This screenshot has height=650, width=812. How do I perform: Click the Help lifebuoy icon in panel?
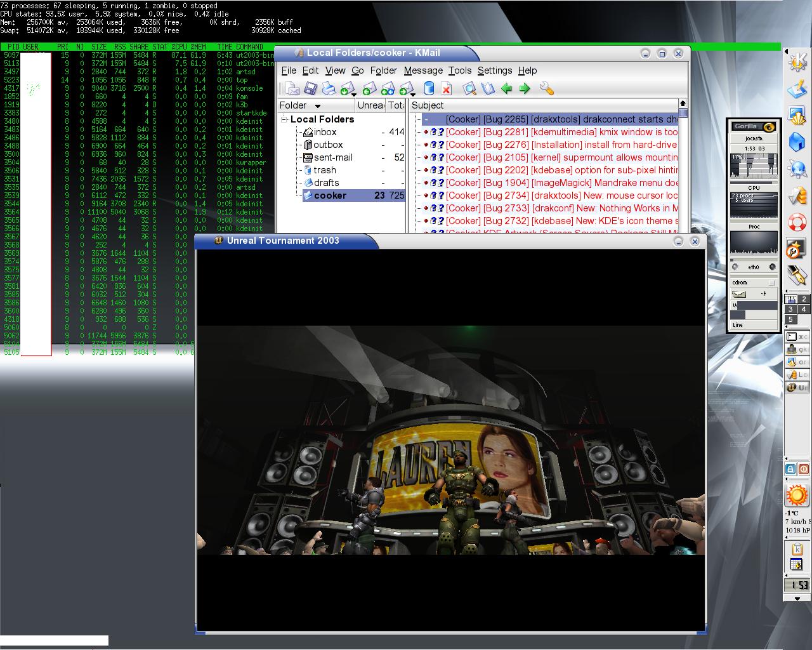[797, 223]
